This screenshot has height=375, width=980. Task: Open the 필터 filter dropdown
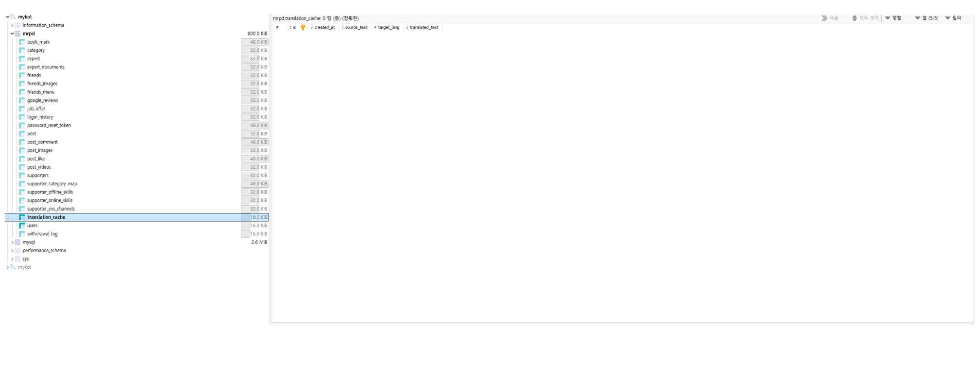pyautogui.click(x=953, y=18)
